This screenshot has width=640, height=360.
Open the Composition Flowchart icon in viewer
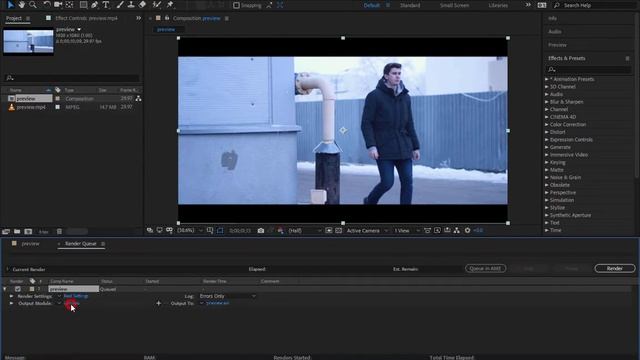pyautogui.click(x=457, y=231)
